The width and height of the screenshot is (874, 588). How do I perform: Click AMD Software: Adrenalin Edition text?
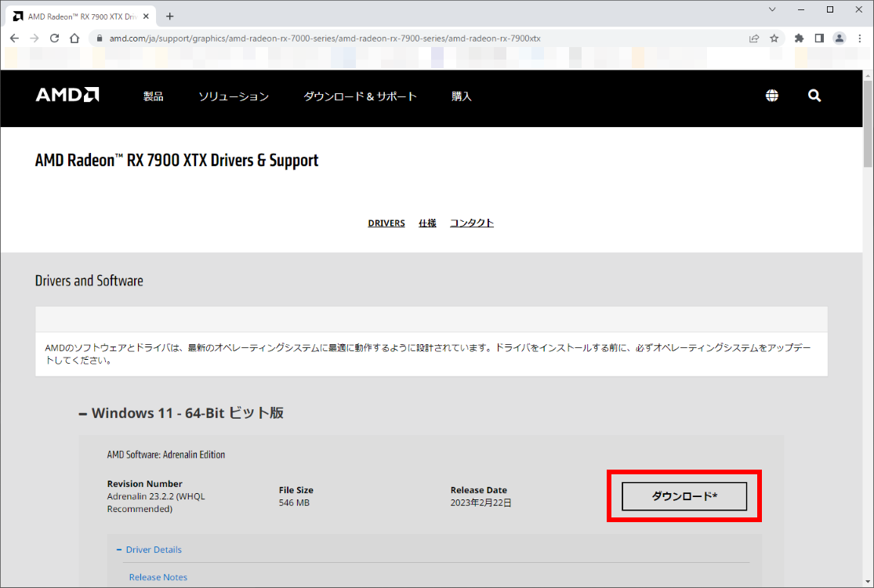click(x=166, y=455)
